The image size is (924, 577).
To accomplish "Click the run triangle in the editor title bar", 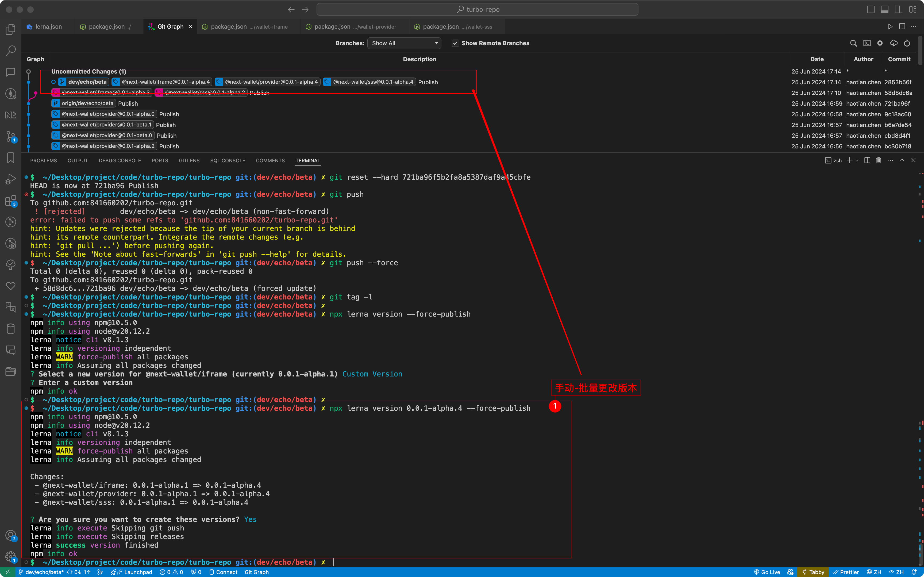I will [x=890, y=26].
